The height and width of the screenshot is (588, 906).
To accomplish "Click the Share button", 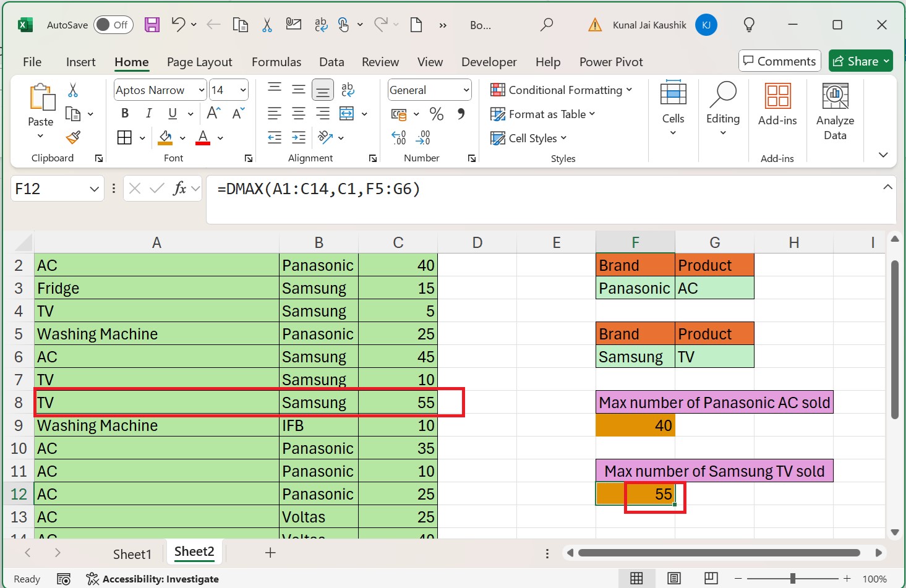I will pyautogui.click(x=860, y=61).
